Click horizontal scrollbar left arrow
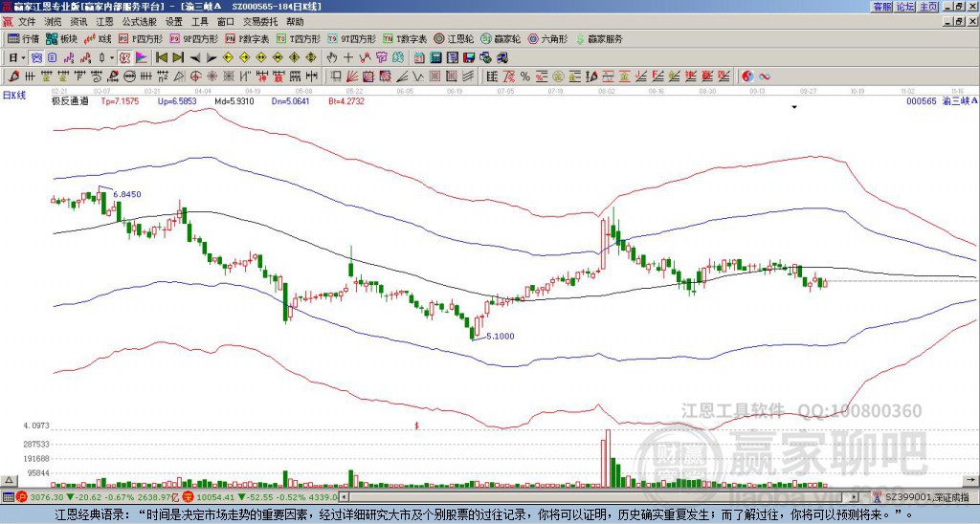The height and width of the screenshot is (524, 980). 344,497
